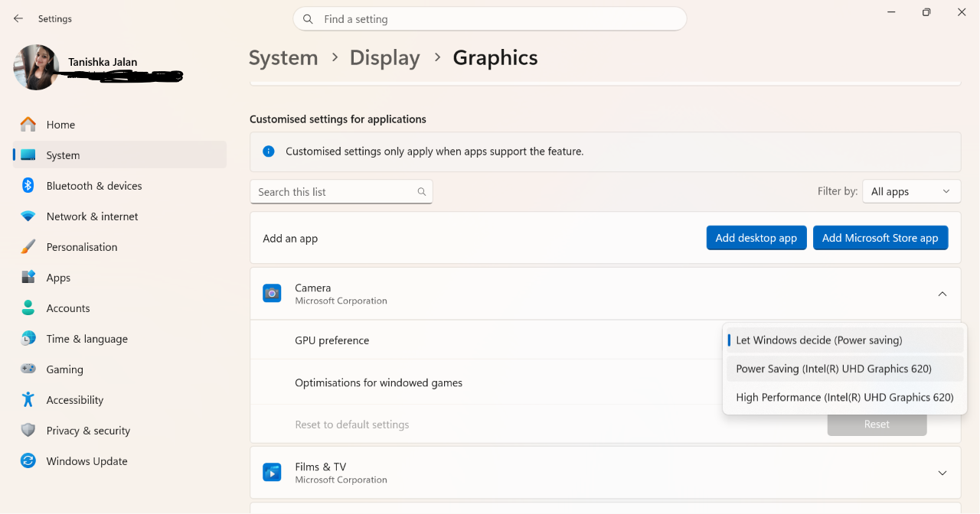Click the Films & TV app icon
Image resolution: width=980 pixels, height=514 pixels.
(272, 472)
